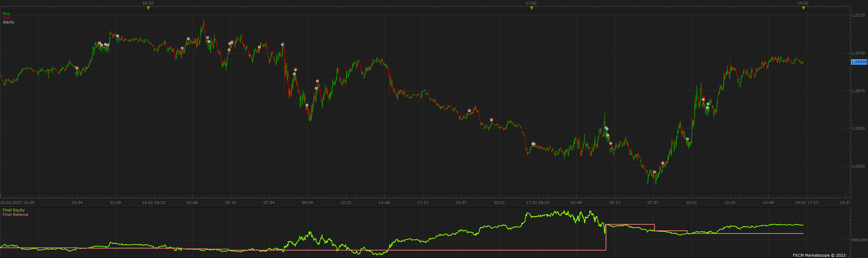Viewport: 868px width, 258px height.
Task: Click the 05:10 time axis label
Action: pyautogui.click(x=230, y=203)
